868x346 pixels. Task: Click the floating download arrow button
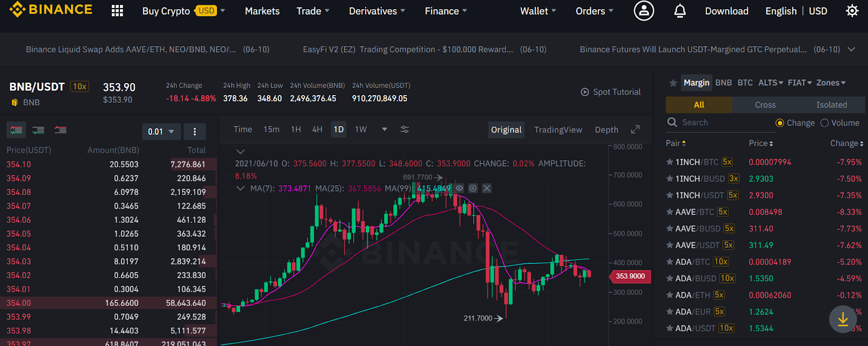(x=843, y=319)
